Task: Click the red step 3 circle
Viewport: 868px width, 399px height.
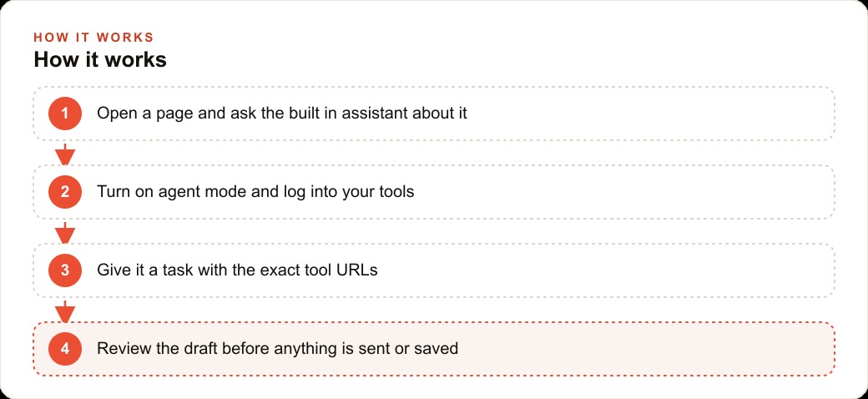Action: point(65,270)
